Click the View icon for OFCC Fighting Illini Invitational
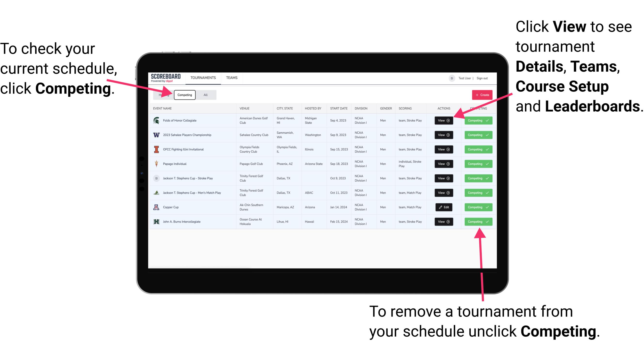The width and height of the screenshot is (644, 346). tap(443, 150)
